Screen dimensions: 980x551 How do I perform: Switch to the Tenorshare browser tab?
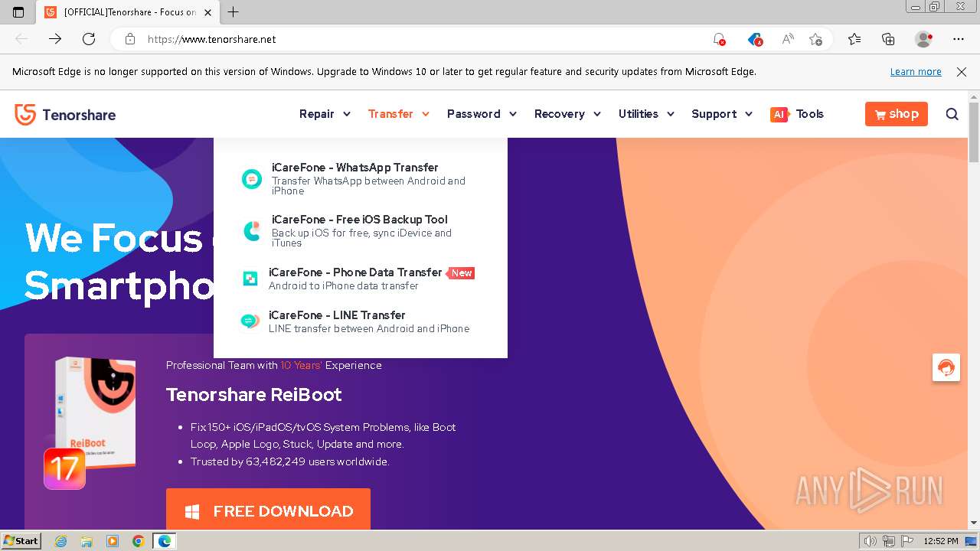tap(127, 12)
